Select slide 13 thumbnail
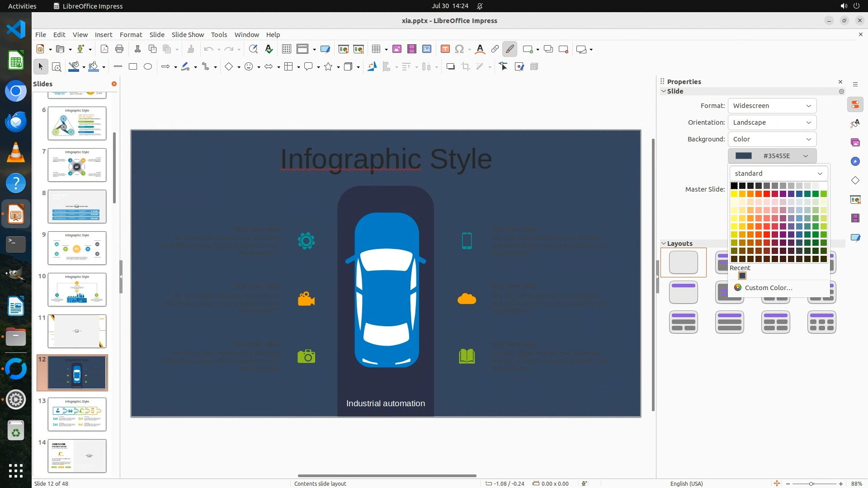 (x=77, y=414)
